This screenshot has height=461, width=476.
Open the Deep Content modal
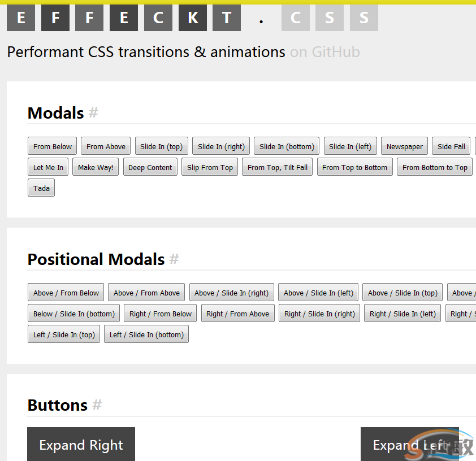pos(150,167)
